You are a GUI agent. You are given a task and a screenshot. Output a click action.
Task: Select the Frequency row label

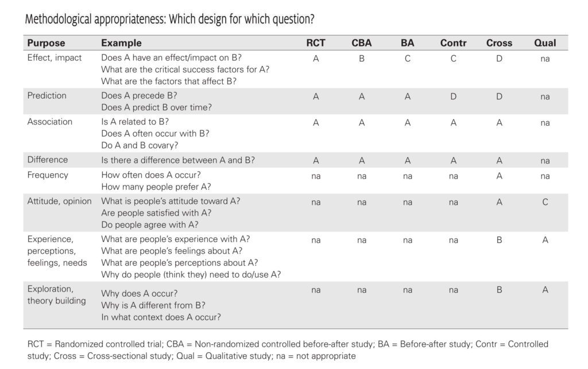tap(48, 175)
